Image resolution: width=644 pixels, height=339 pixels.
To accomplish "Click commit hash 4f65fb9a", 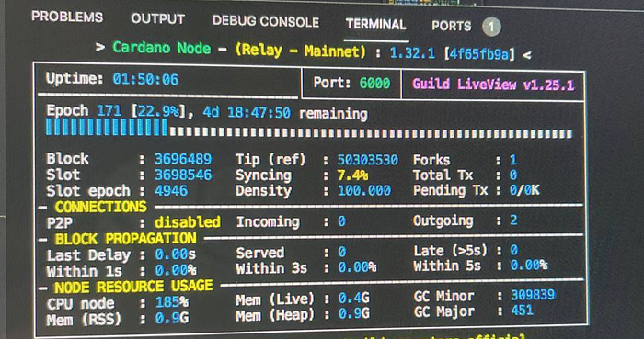I will (x=479, y=54).
